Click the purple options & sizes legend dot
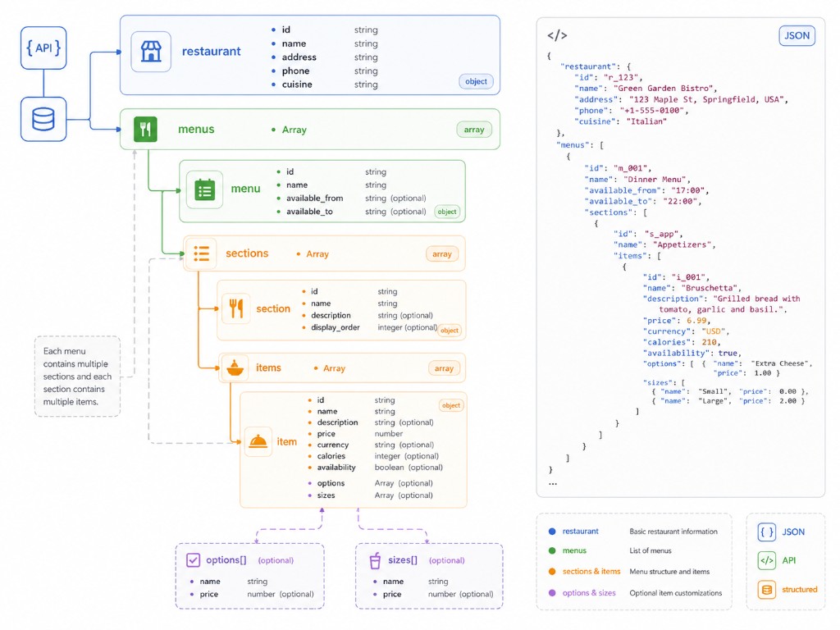Viewport: 840px width, 630px height. tap(552, 593)
